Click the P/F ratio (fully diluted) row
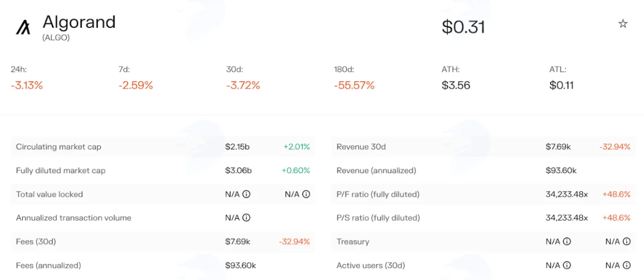The image size is (644, 280). 484,194
